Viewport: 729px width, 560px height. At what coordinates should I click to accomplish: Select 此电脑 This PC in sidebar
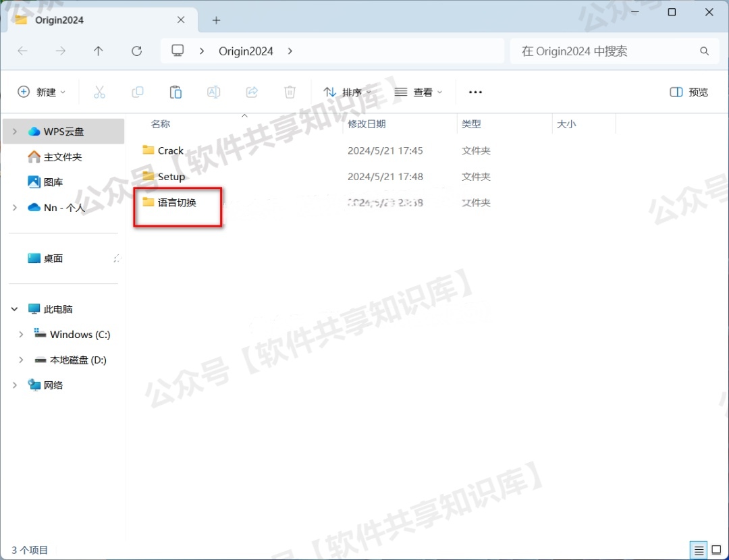pos(50,309)
